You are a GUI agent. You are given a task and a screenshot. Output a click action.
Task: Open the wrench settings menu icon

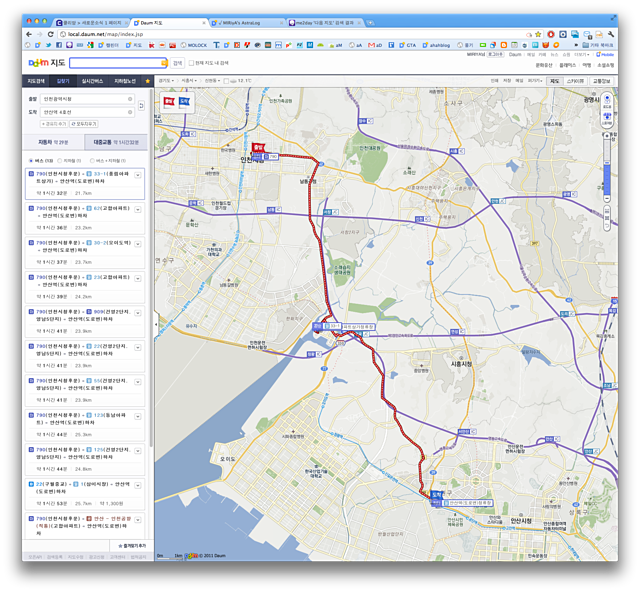[x=611, y=34]
